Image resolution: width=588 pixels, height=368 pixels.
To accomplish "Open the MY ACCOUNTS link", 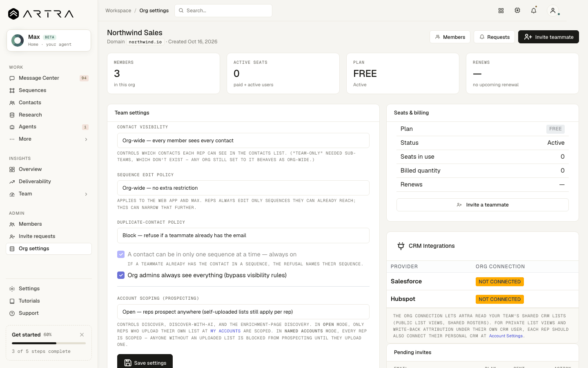I will 225,331.
